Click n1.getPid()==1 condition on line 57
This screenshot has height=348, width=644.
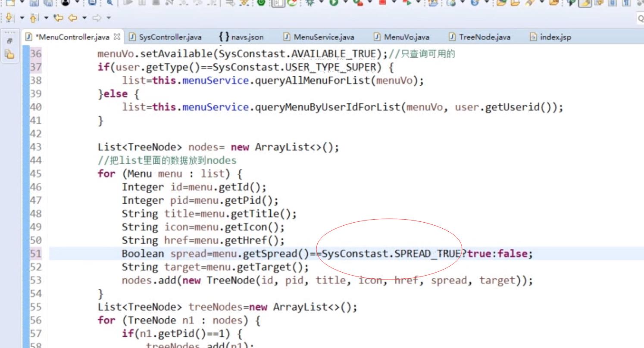(x=185, y=334)
